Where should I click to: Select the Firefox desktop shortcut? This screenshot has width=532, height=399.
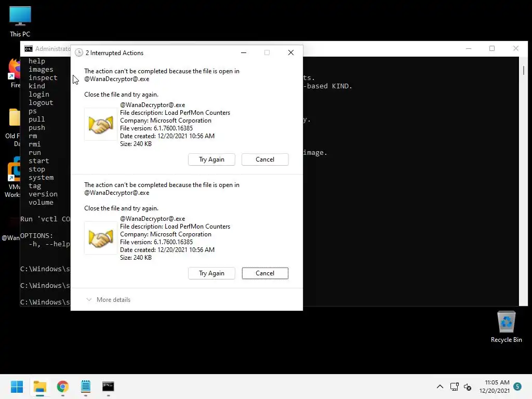click(x=14, y=73)
